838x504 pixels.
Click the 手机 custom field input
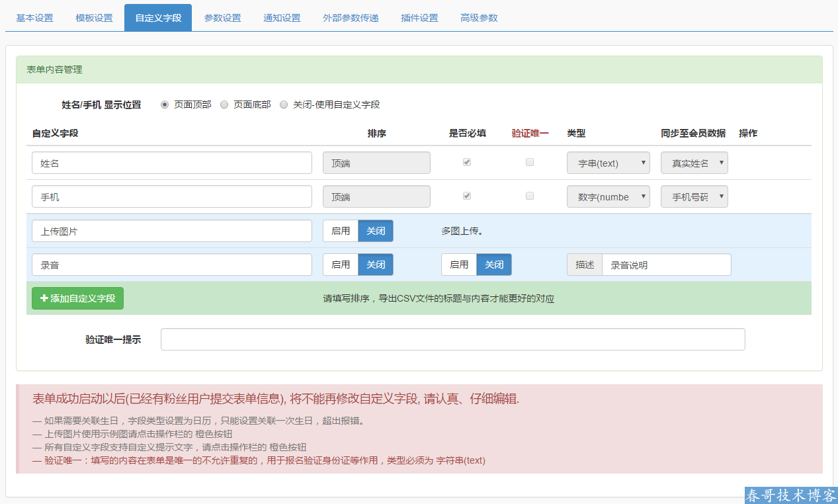click(x=172, y=196)
